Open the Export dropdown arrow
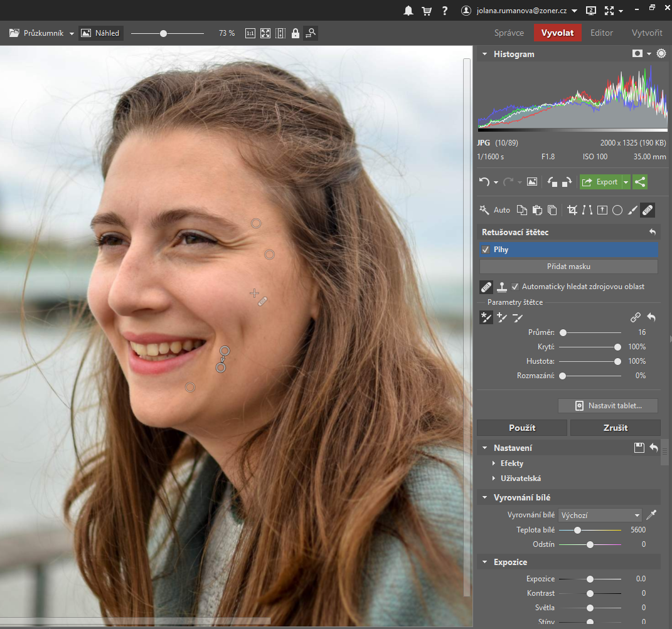 point(626,182)
